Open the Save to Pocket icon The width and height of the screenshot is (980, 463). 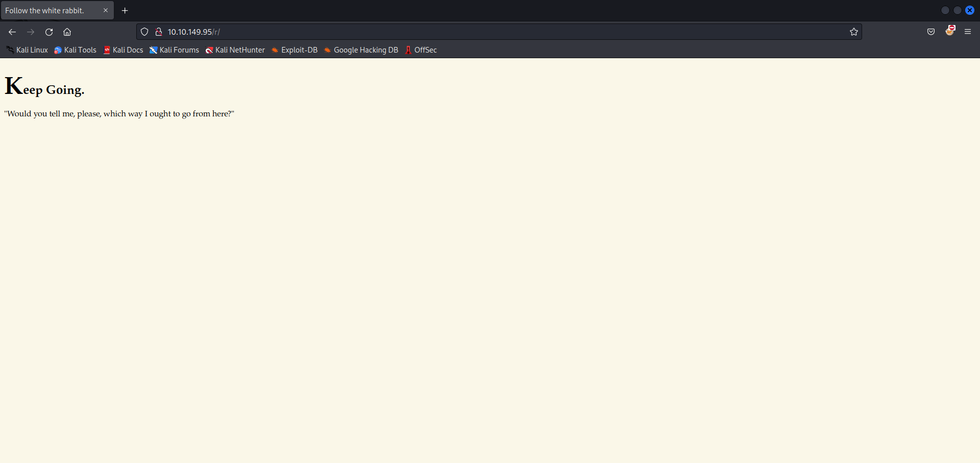[931, 32]
